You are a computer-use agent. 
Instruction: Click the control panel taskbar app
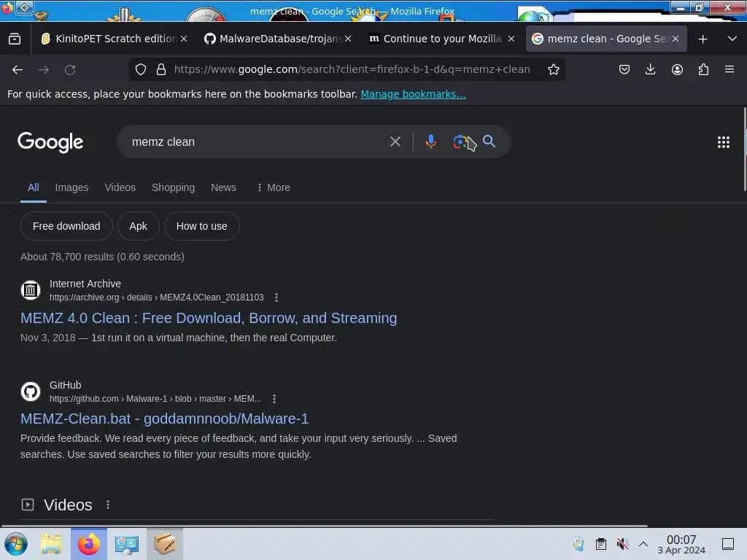pos(127,544)
